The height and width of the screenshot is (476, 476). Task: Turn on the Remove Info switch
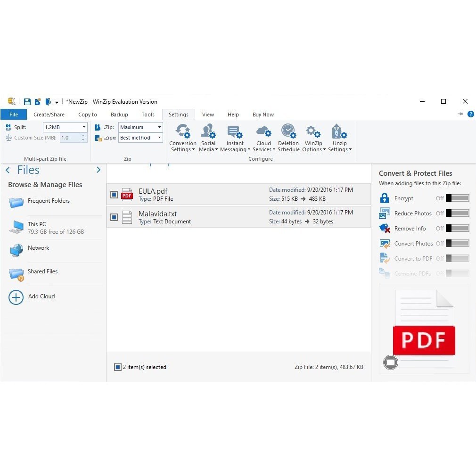pos(458,228)
